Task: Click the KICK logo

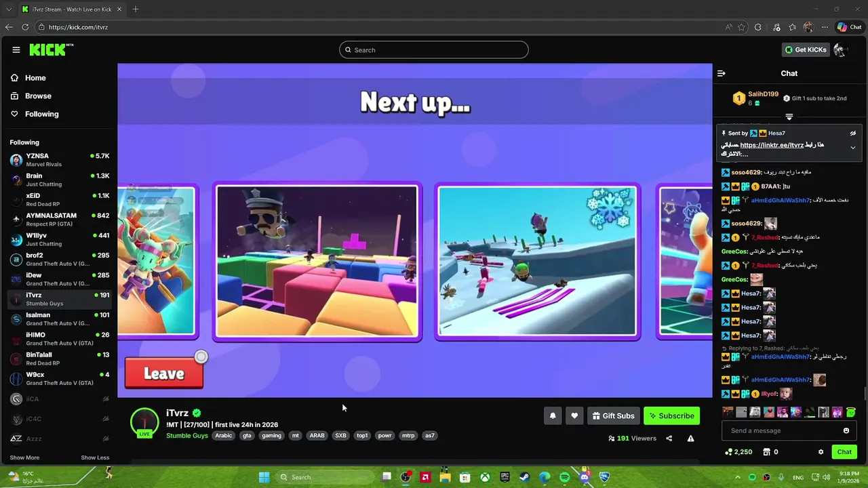Action: pyautogui.click(x=51, y=49)
